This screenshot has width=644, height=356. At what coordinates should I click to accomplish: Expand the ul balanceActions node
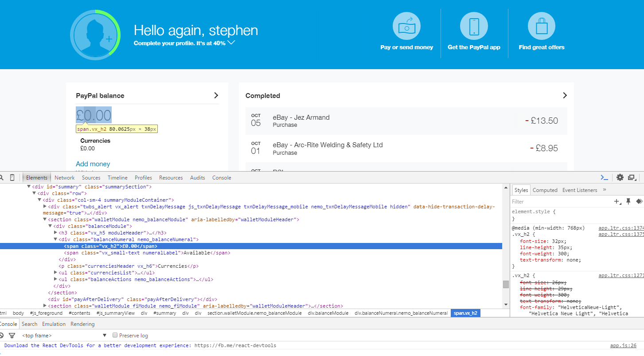click(55, 279)
